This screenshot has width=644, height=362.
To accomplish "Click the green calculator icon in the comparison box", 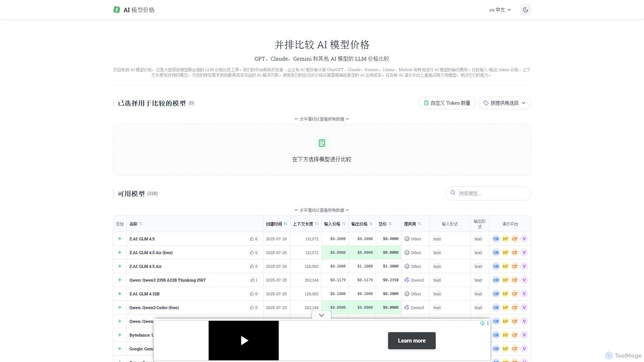I will coord(322,143).
